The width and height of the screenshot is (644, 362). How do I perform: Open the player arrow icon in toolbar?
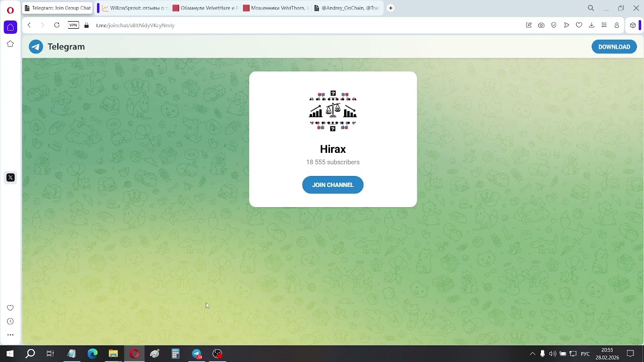click(567, 25)
